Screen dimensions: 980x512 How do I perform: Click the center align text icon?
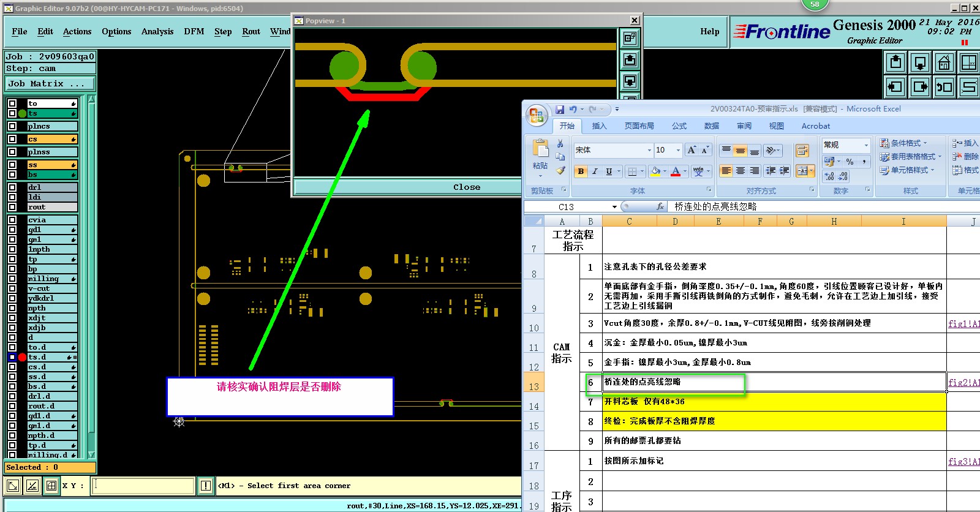740,171
